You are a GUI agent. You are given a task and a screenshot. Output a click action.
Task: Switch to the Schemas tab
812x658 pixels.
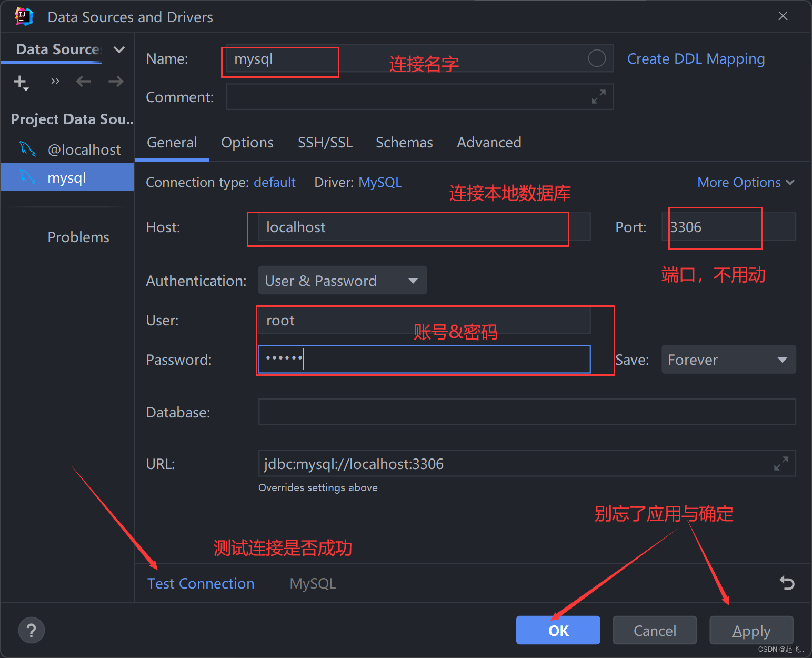click(404, 143)
